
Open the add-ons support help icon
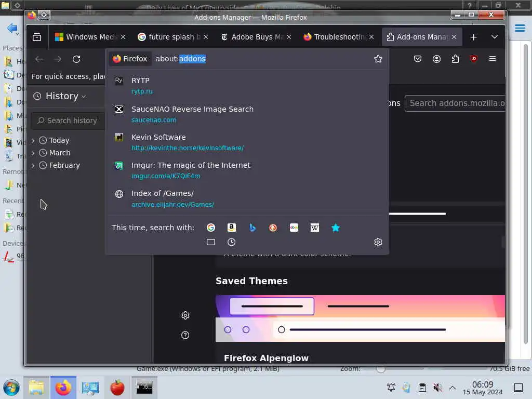(185, 335)
